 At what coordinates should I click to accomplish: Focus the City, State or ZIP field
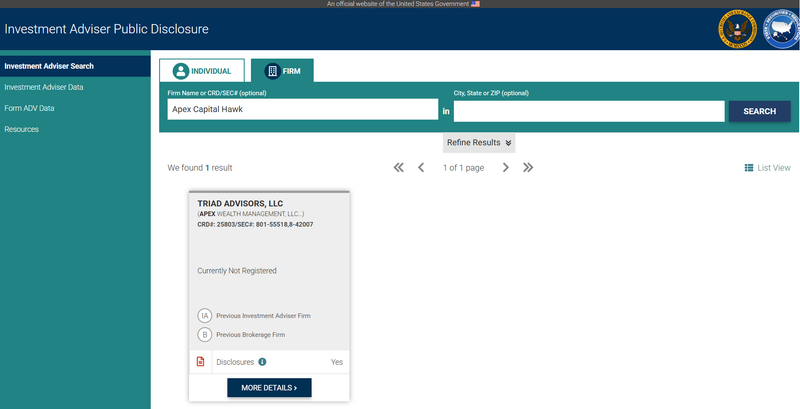click(589, 111)
